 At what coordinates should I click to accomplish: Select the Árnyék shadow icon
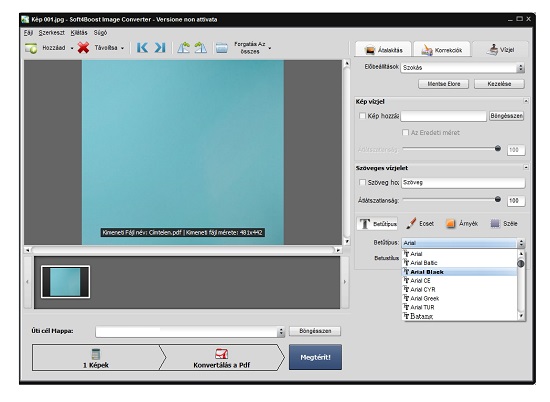pos(451,223)
